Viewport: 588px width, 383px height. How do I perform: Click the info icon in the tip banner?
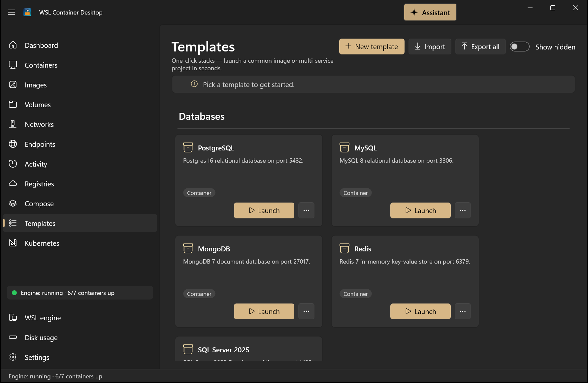194,84
